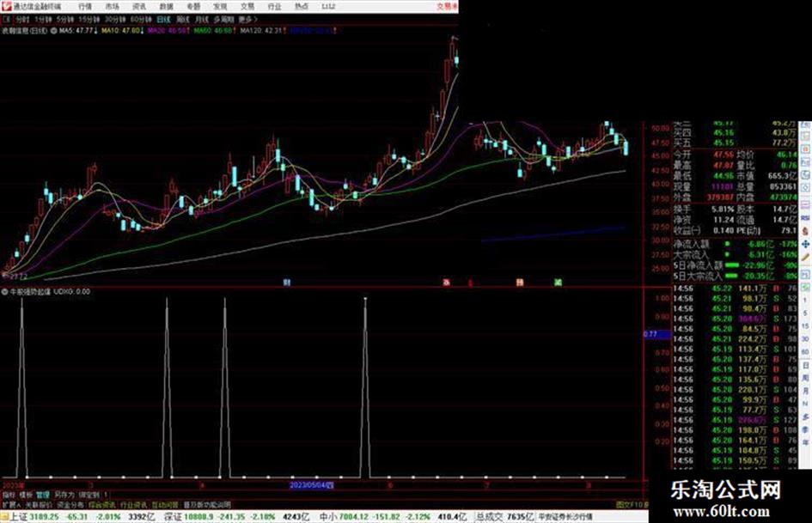The image size is (812, 523).
Task: Select the 日线 daily period tab
Action: point(163,19)
